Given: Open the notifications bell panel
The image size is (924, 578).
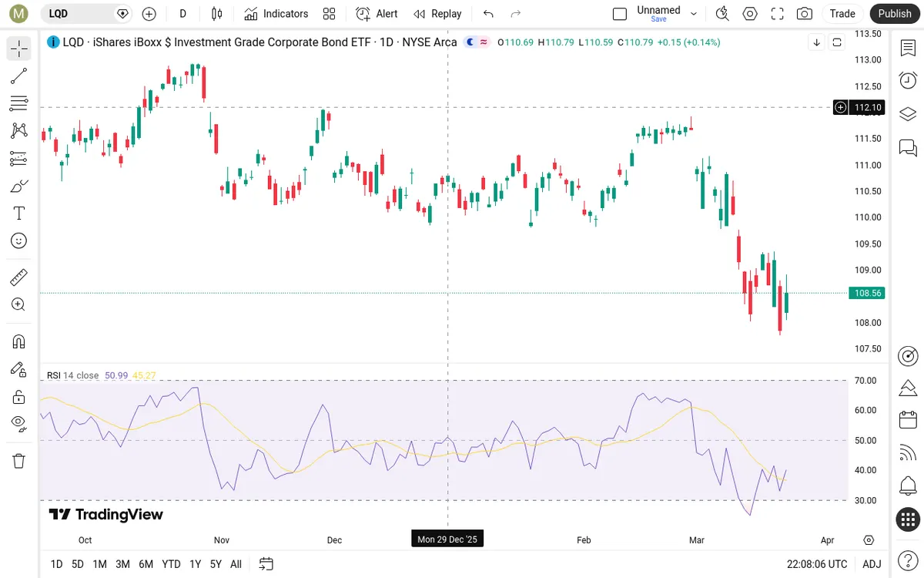Looking at the screenshot, I should click(x=908, y=486).
